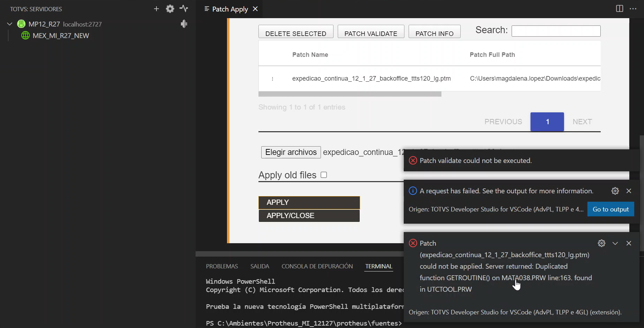This screenshot has height=328, width=644.
Task: Click the TOTVS: SERVIDORES panel title
Action: 36,9
